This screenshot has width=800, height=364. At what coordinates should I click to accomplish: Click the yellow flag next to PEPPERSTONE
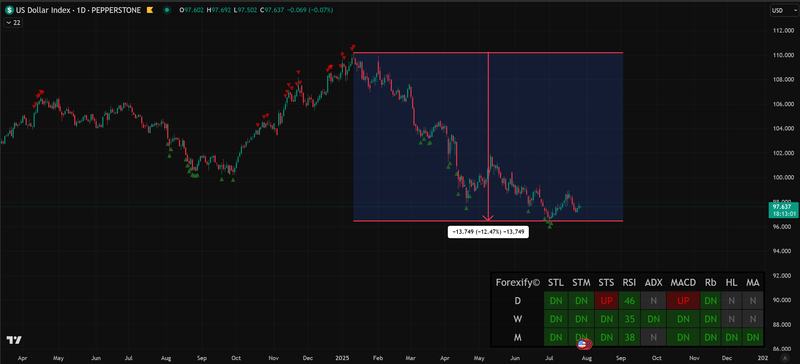(149, 10)
